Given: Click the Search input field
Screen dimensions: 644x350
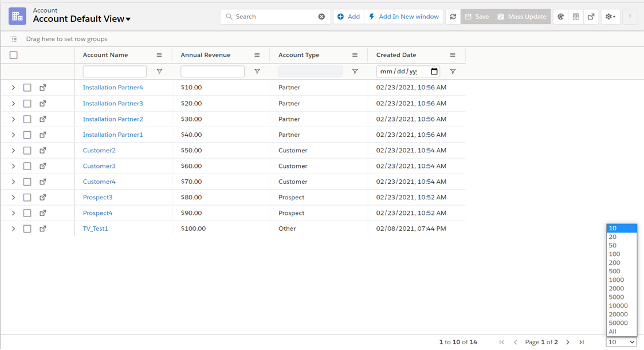Looking at the screenshot, I should pyautogui.click(x=275, y=17).
